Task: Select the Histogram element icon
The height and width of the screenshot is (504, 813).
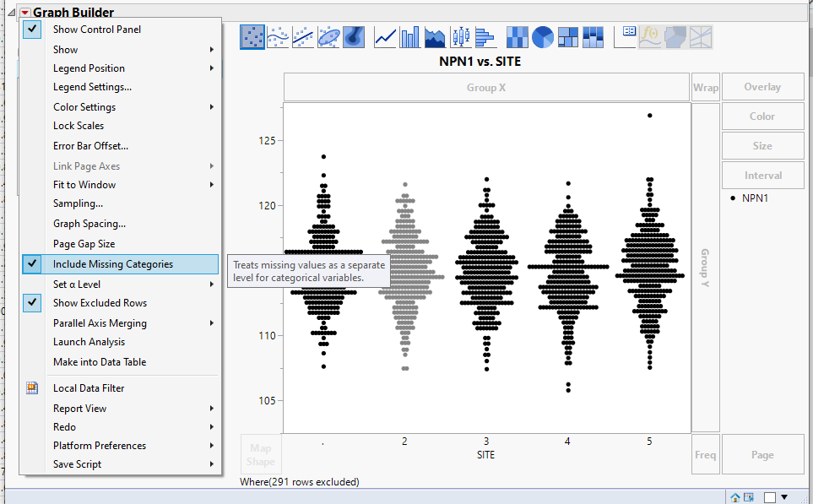Action: tap(485, 37)
